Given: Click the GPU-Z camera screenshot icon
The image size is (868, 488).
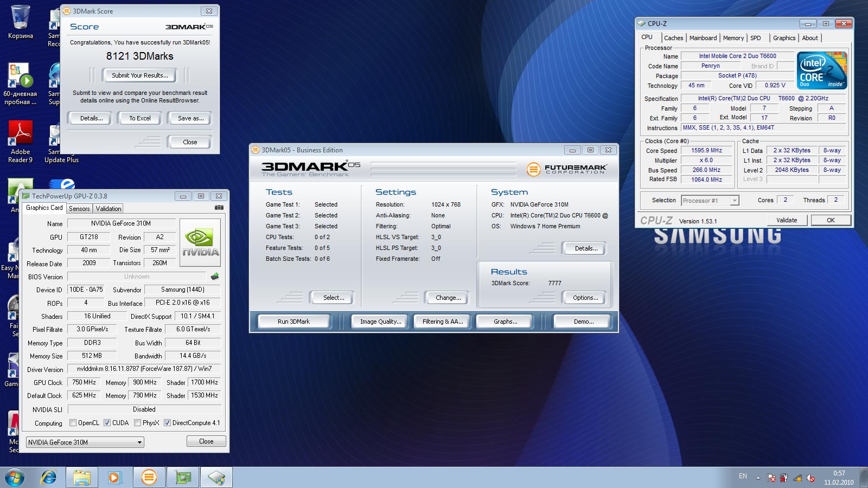Looking at the screenshot, I should point(219,208).
